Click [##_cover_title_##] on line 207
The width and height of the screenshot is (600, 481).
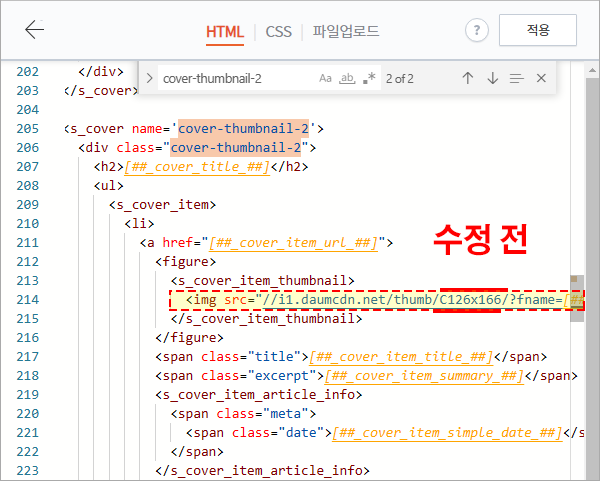[197, 167]
